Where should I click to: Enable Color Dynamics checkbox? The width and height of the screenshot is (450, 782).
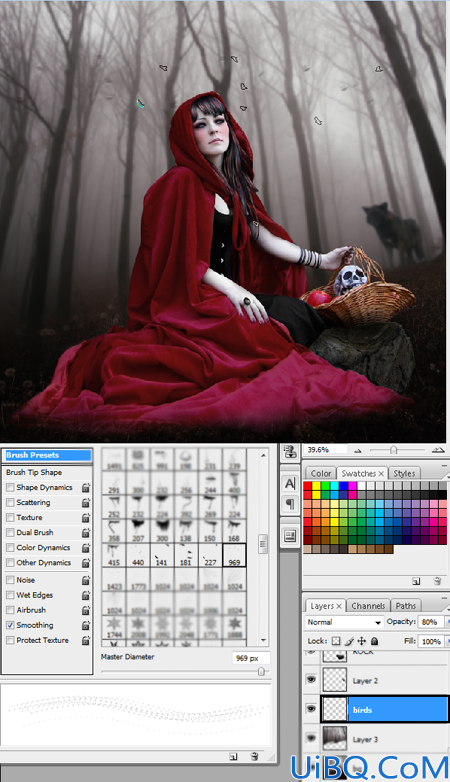click(x=10, y=547)
